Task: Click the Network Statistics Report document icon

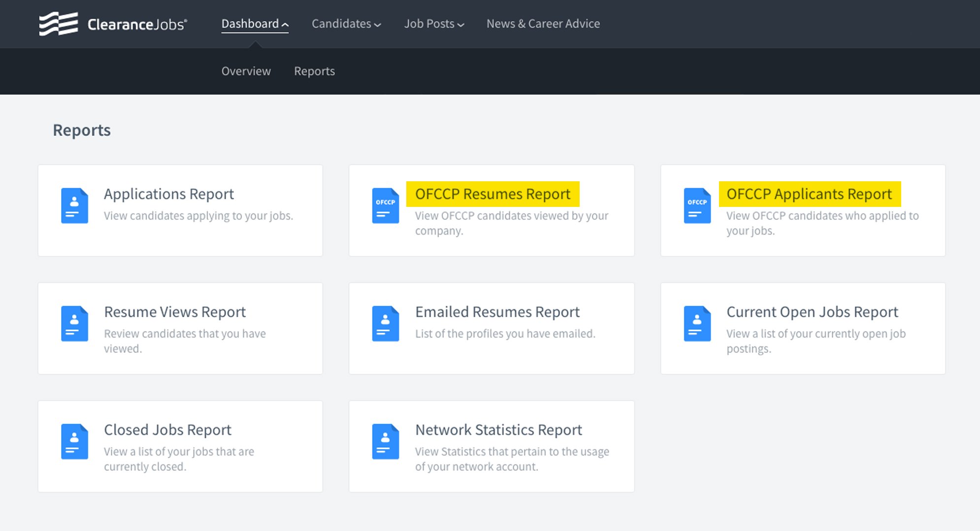Action: tap(385, 441)
